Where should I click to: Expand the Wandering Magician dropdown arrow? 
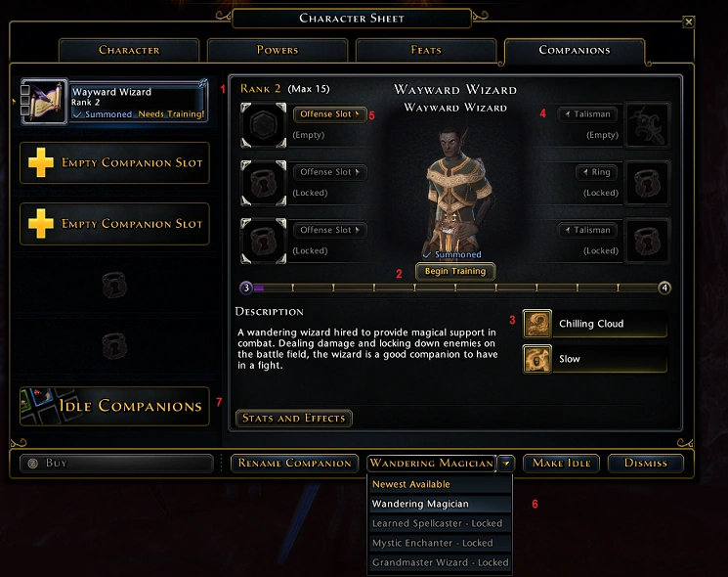(506, 464)
